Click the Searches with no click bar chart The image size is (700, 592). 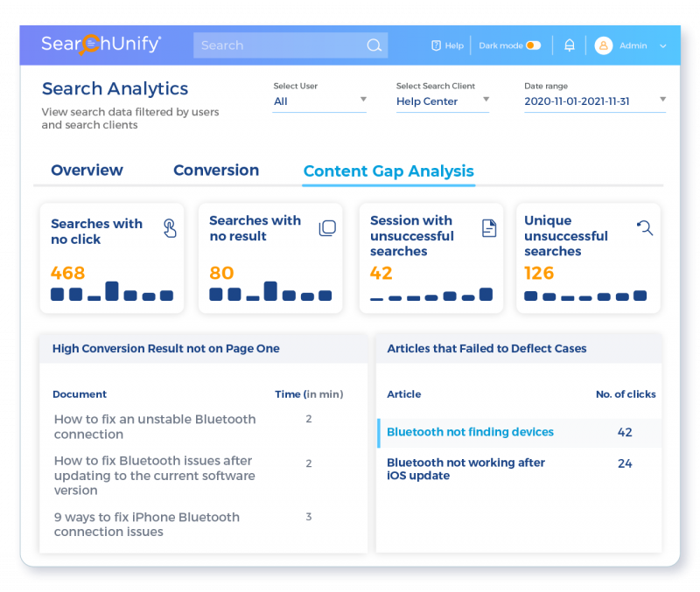click(x=112, y=291)
